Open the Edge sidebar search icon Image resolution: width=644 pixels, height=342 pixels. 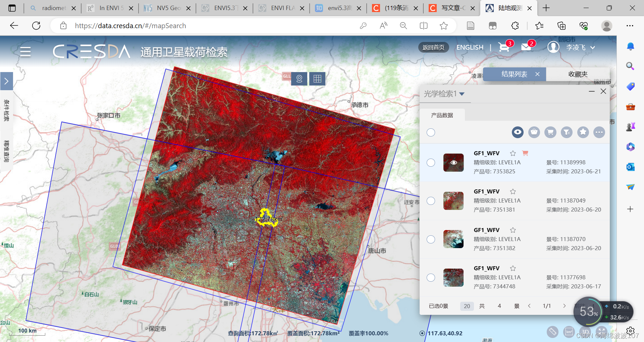pyautogui.click(x=630, y=66)
